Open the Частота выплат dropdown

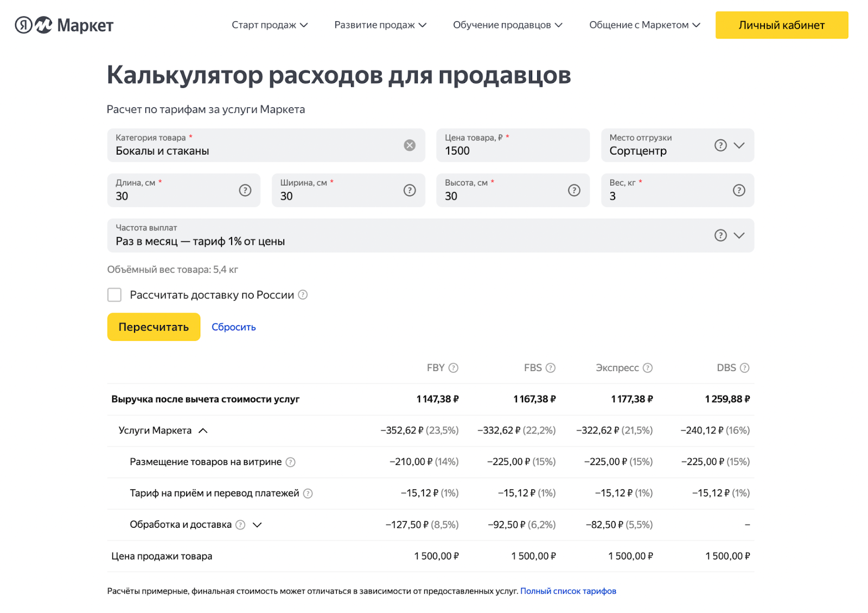pos(739,235)
